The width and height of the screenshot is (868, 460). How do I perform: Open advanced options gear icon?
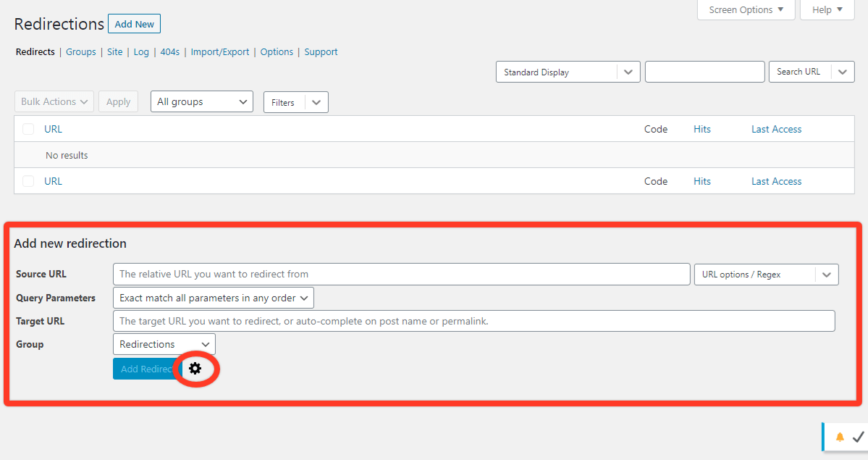pos(195,369)
